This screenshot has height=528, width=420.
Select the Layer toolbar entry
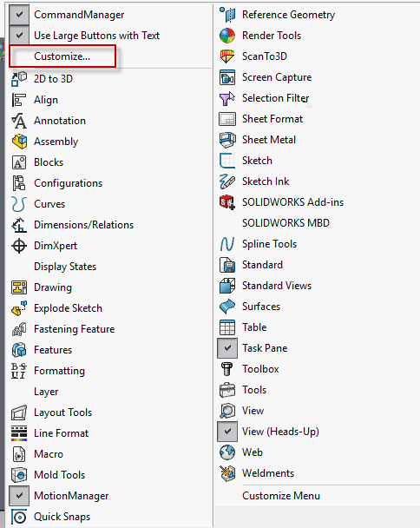point(46,392)
